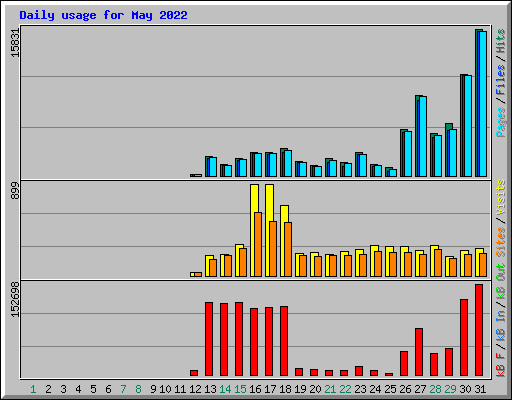Click day 26 on the x-axis
This screenshot has height=400, width=512.
[x=405, y=389]
